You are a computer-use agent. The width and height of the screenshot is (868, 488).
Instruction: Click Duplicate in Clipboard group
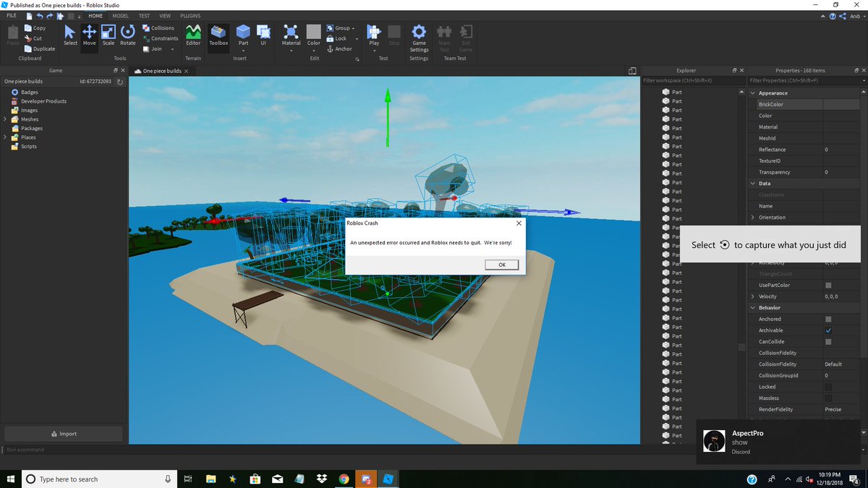[40, 48]
